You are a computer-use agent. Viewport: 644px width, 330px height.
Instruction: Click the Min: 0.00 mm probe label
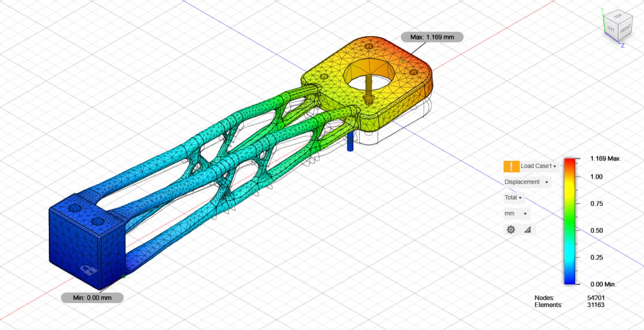(x=92, y=297)
